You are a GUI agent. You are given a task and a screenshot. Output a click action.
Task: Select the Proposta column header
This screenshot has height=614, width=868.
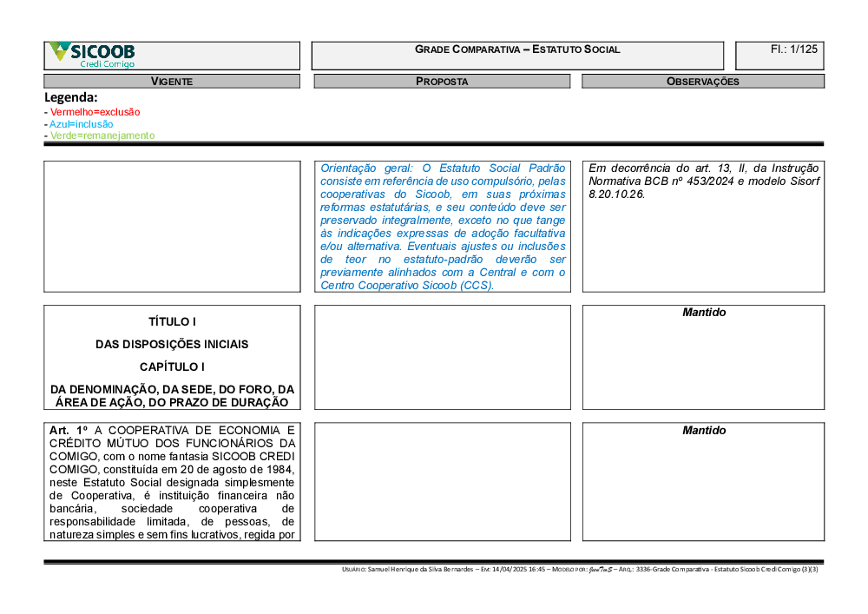tap(442, 82)
